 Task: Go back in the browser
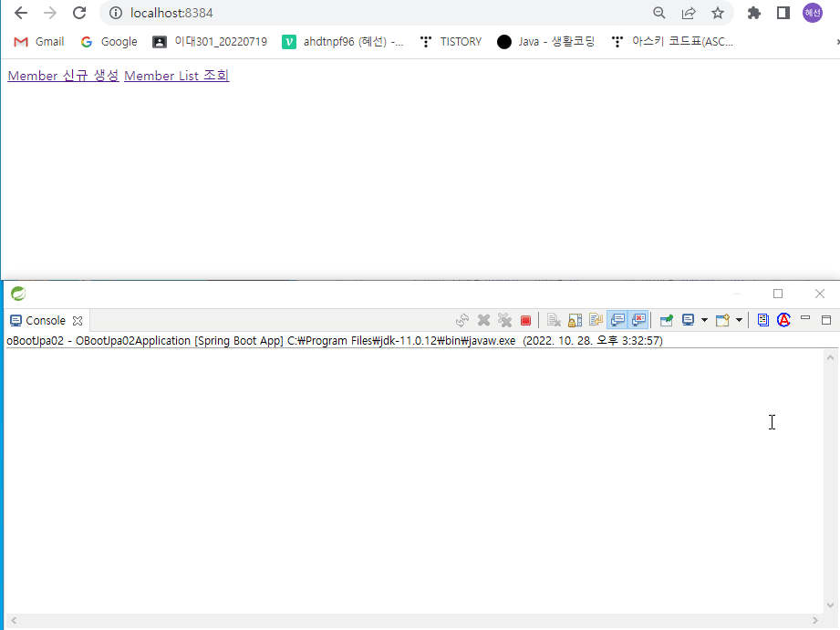[21, 13]
